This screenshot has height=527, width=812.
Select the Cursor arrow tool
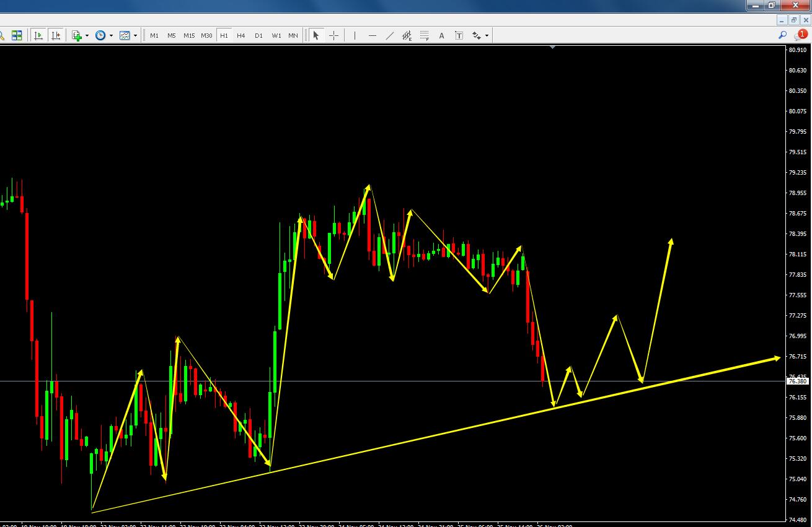click(x=316, y=35)
